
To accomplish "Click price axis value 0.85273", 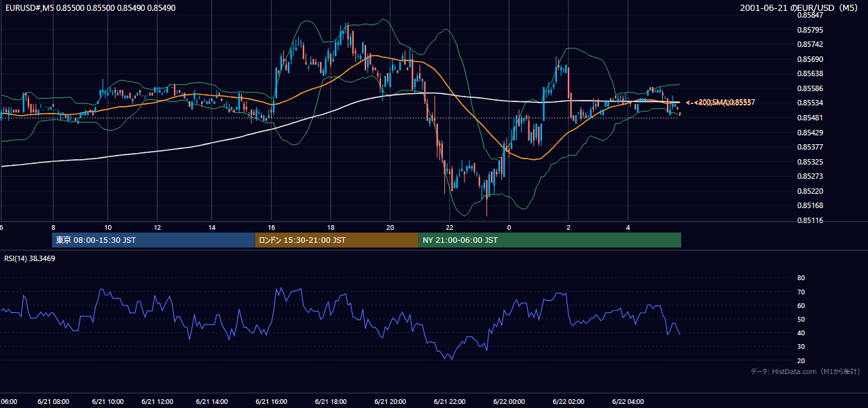I will coord(810,176).
